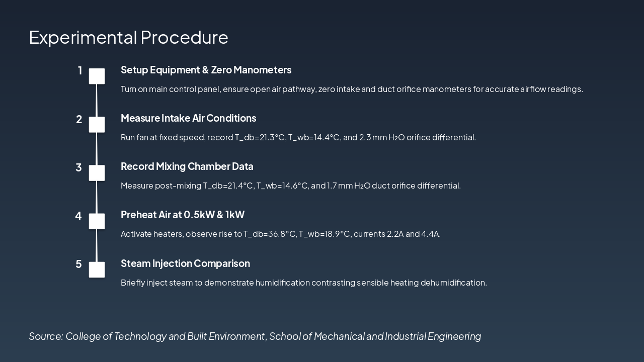
Task: Click the step number 1 label
Action: pos(80,71)
